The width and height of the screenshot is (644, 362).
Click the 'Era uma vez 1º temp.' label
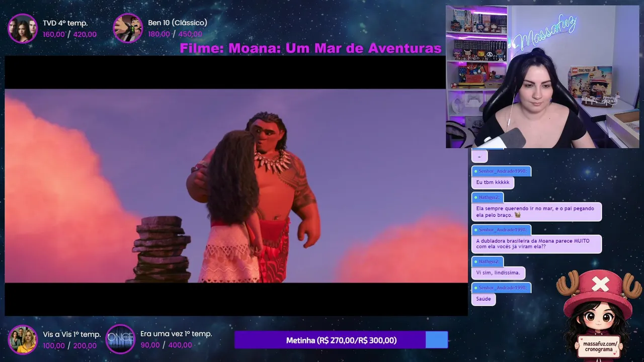[x=176, y=334]
